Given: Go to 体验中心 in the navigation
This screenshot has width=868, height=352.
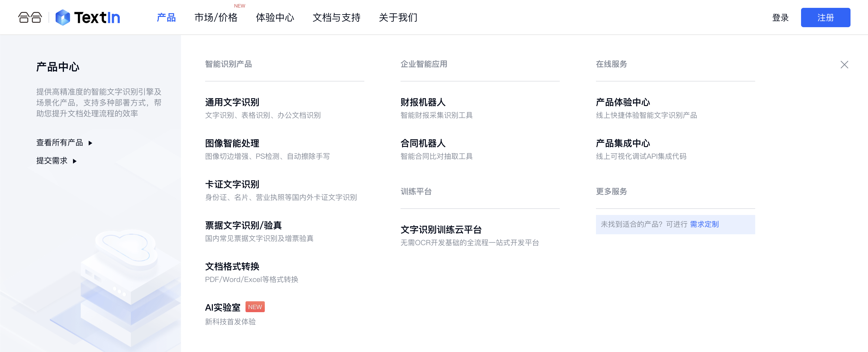Looking at the screenshot, I should click(275, 18).
